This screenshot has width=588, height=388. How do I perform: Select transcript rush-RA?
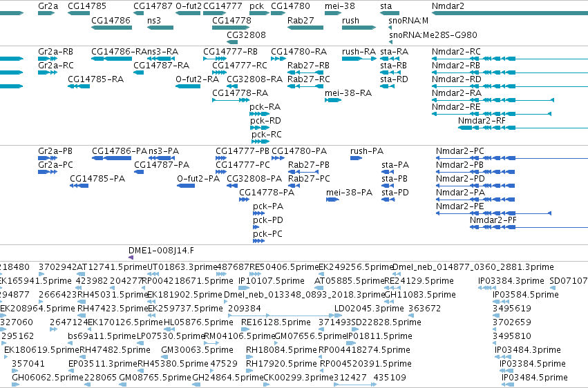pos(359,59)
